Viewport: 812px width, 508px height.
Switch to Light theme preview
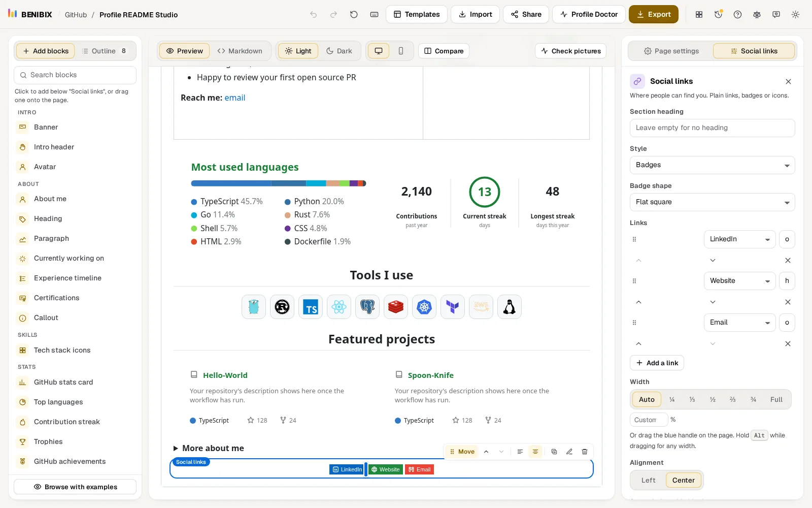pos(298,51)
